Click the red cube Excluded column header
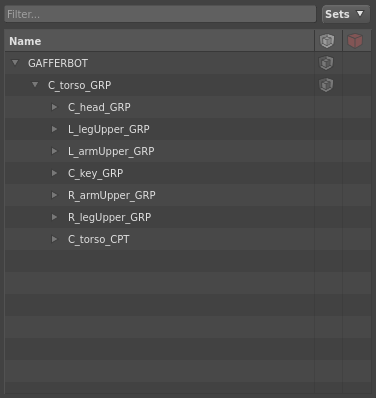This screenshot has height=398, width=376. [x=355, y=41]
